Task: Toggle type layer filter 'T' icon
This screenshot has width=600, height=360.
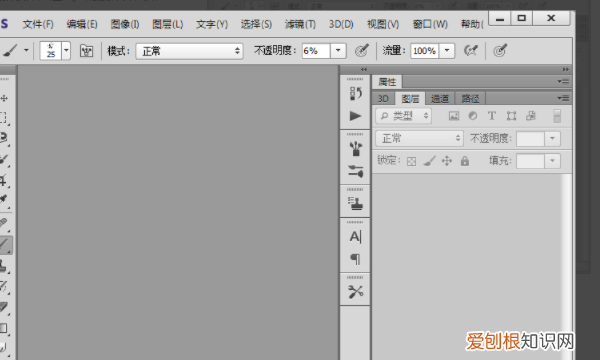Action: point(492,116)
